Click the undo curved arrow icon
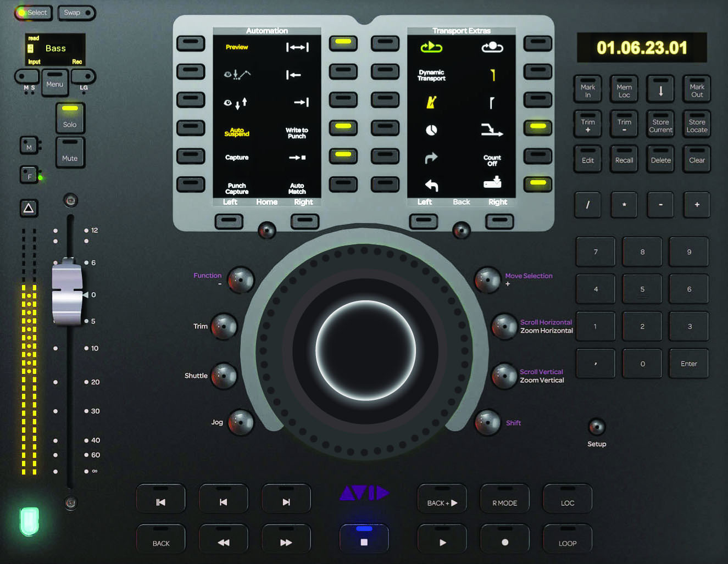The image size is (728, 564). click(x=431, y=185)
